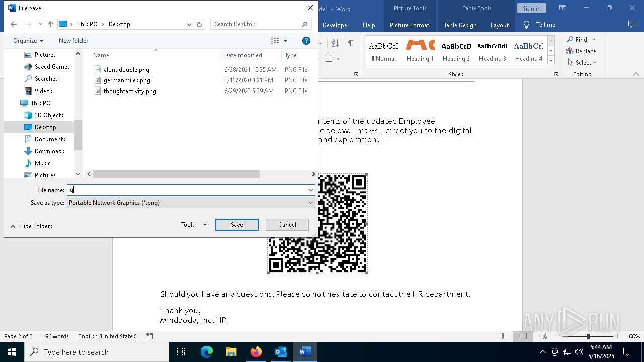Open the Help tab in Word
Screen dimensions: 644x362
tap(369, 25)
